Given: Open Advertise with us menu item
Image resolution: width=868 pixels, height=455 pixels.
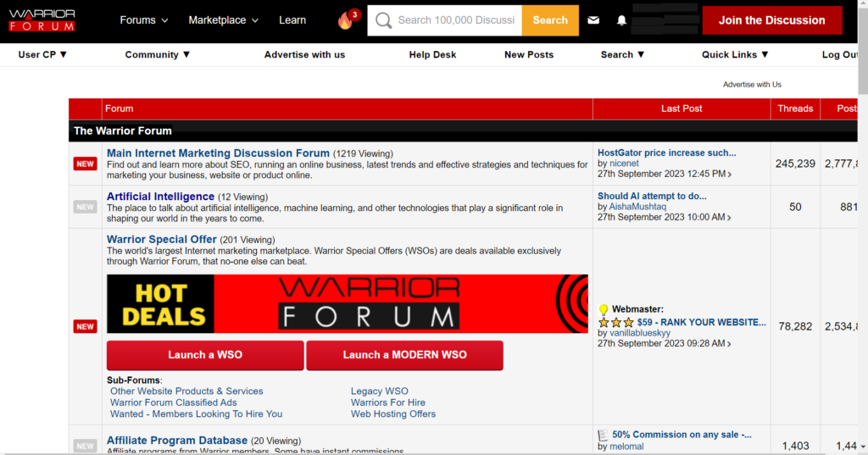Looking at the screenshot, I should [x=304, y=55].
